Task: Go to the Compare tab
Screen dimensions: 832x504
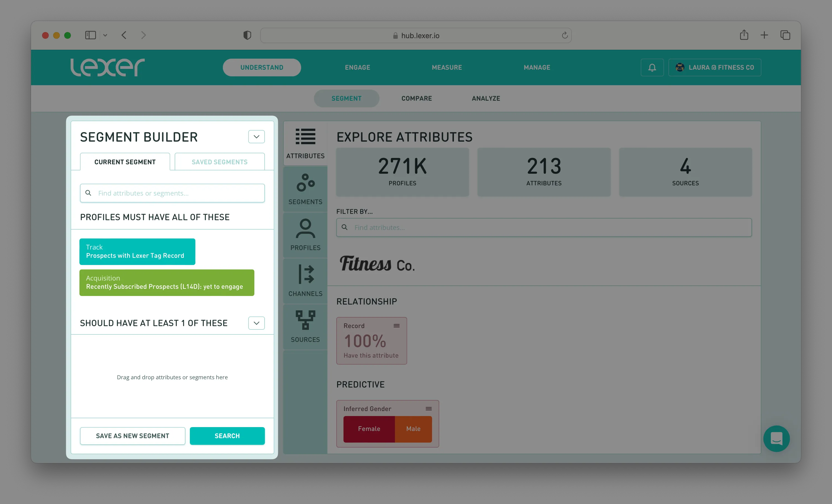Action: 416,98
